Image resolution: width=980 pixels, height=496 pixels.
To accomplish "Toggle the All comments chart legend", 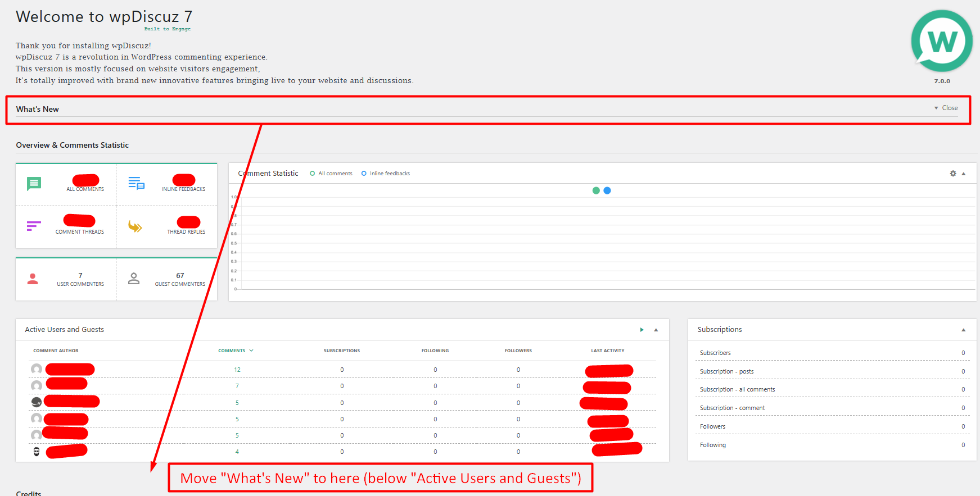I will 331,174.
